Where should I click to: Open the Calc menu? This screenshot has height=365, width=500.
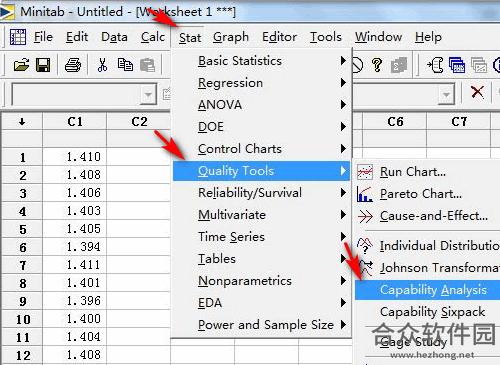coord(153,37)
